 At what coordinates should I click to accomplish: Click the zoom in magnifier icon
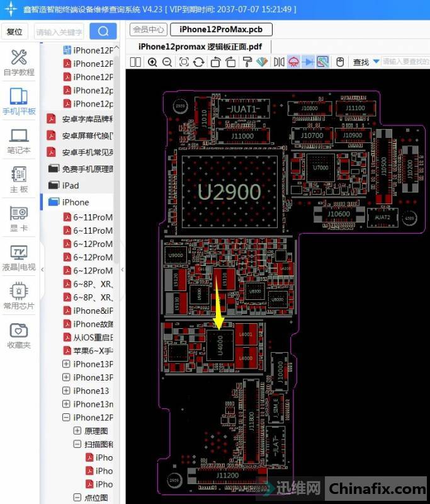(152, 62)
